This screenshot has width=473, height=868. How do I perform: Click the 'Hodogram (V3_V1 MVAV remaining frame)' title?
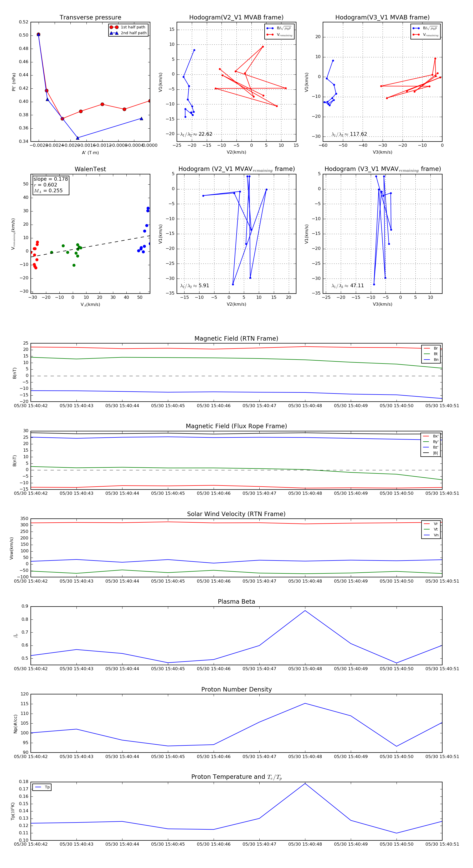point(382,169)
